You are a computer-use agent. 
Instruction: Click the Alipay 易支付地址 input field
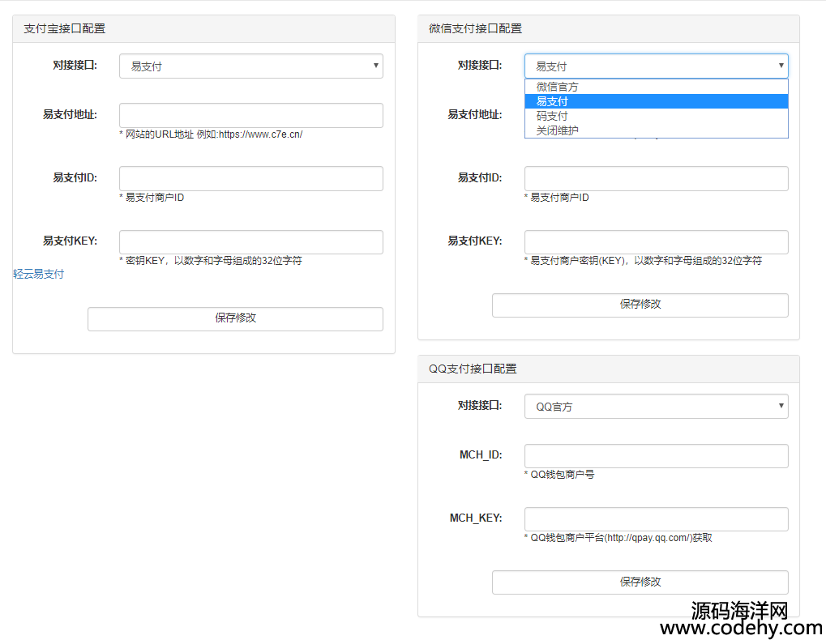pos(250,115)
